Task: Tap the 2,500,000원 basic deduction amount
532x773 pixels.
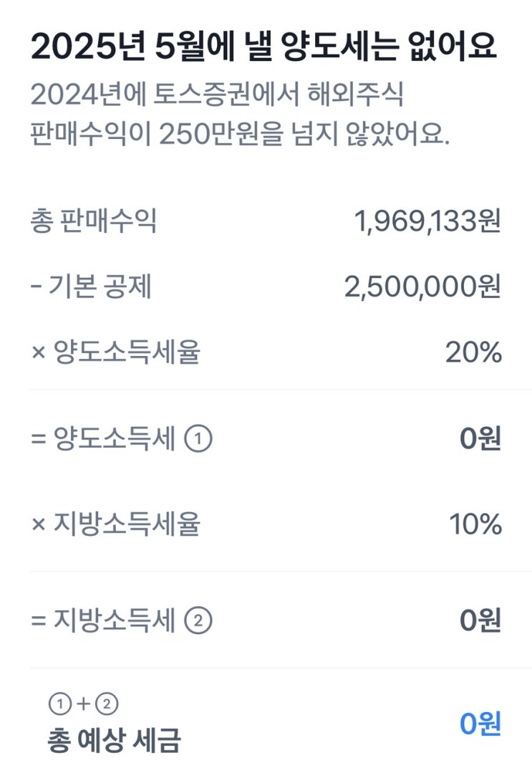Action: point(422,287)
